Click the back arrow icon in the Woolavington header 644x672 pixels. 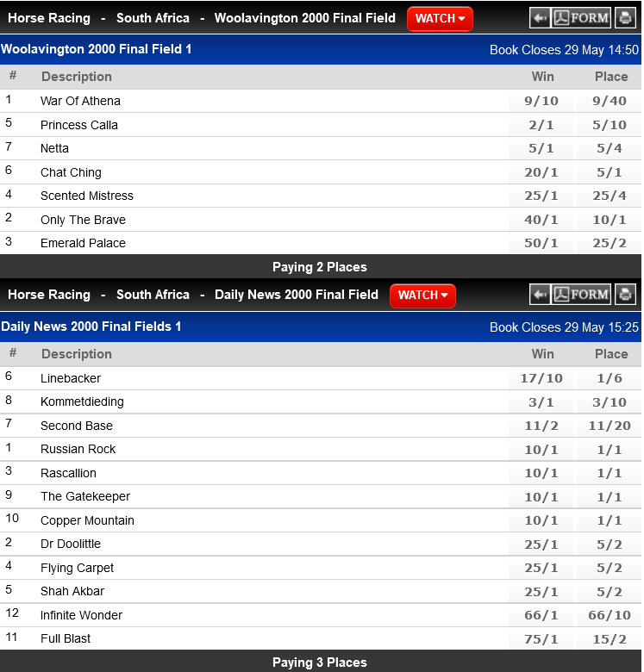point(541,18)
